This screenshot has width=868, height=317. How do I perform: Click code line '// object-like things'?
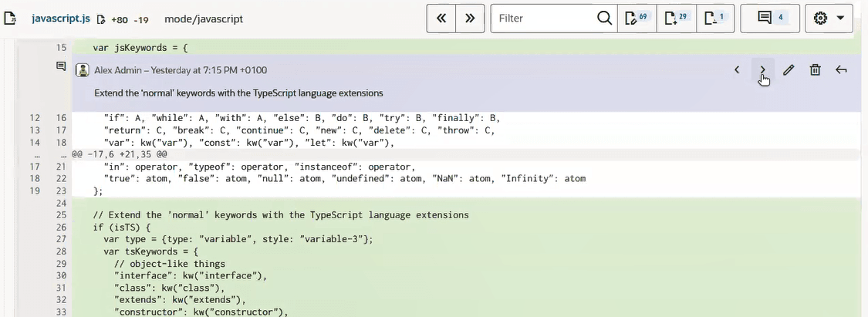pos(170,263)
